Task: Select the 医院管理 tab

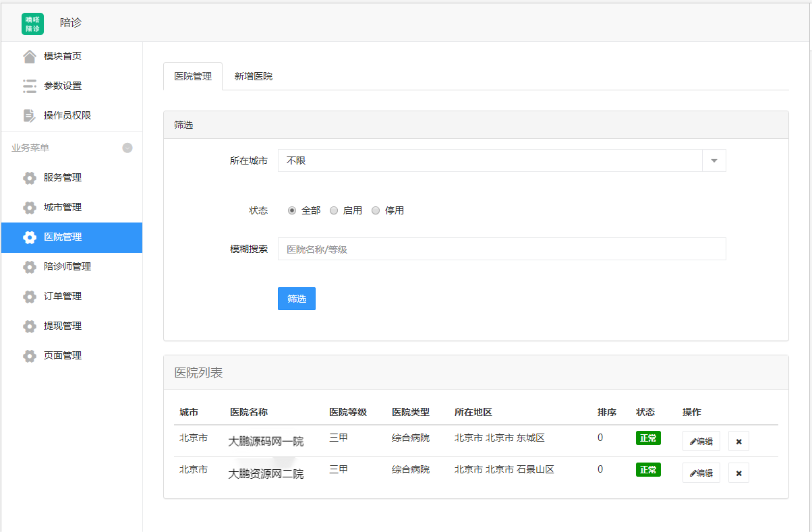Action: (x=193, y=76)
